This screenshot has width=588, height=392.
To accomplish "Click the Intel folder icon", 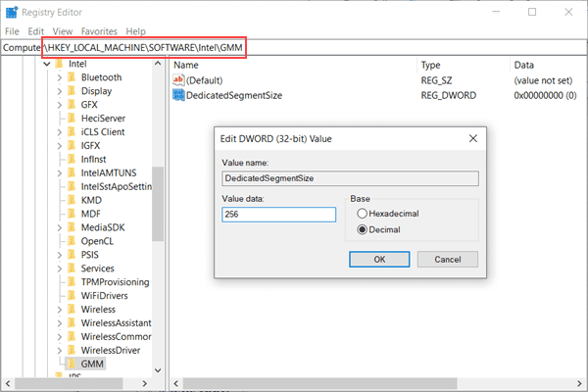I will click(x=59, y=64).
